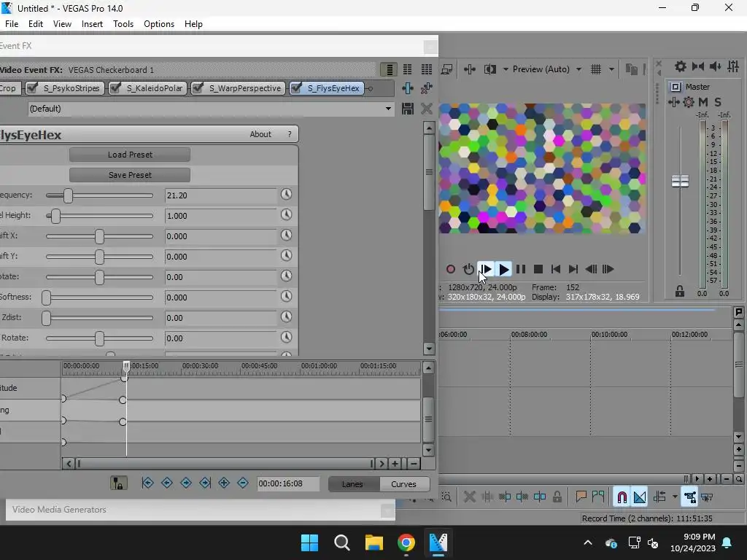Go to Previous Keyframe icon
The image size is (747, 560).
[x=167, y=483]
